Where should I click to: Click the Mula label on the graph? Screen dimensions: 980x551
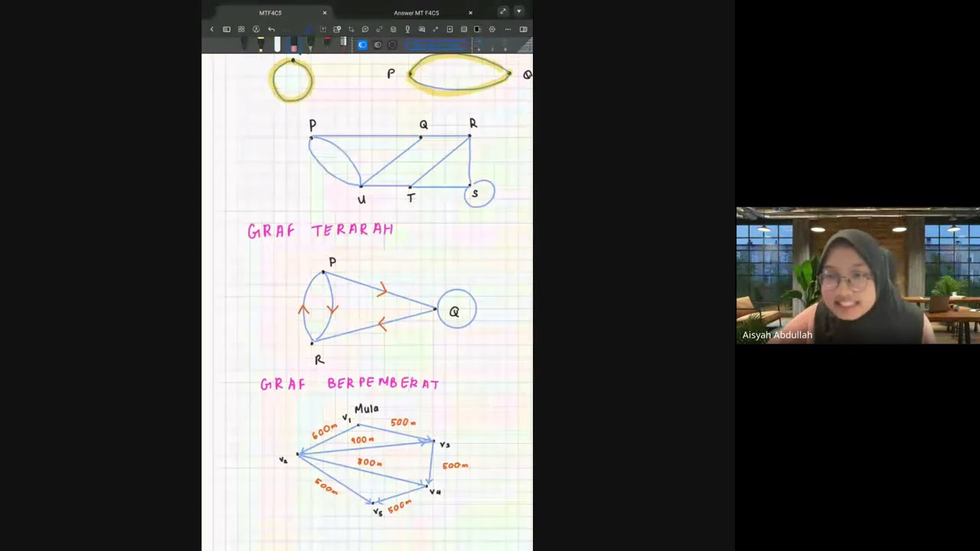click(x=367, y=409)
